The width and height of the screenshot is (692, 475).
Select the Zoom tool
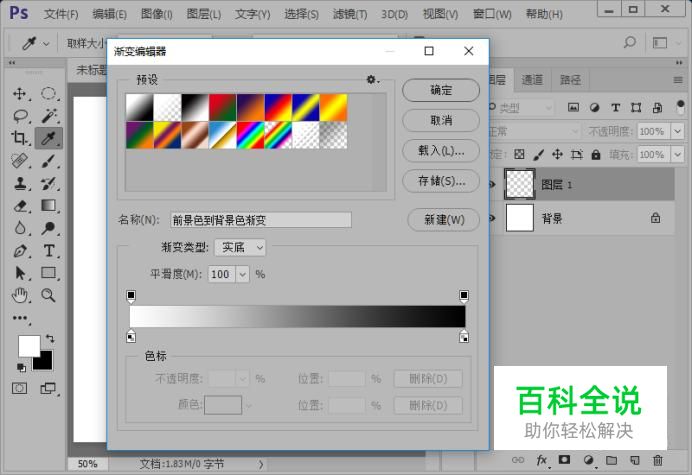(x=49, y=295)
